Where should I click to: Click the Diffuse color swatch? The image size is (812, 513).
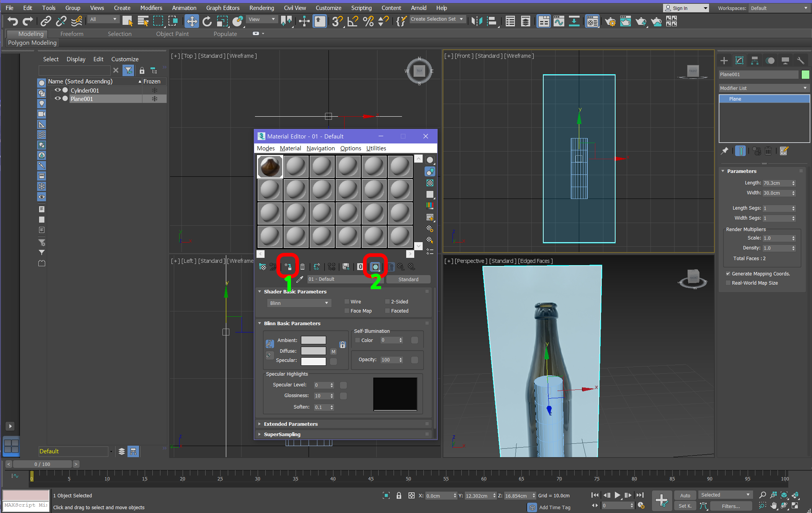pyautogui.click(x=313, y=351)
